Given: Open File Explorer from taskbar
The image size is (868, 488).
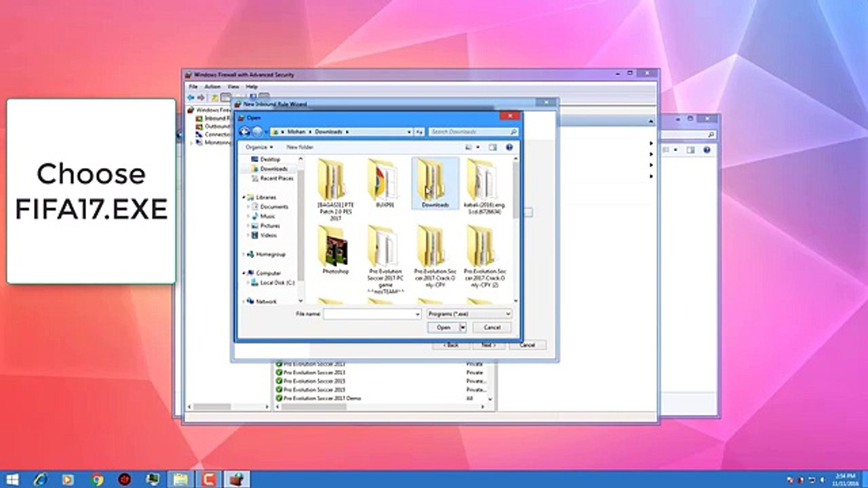Looking at the screenshot, I should point(180,479).
